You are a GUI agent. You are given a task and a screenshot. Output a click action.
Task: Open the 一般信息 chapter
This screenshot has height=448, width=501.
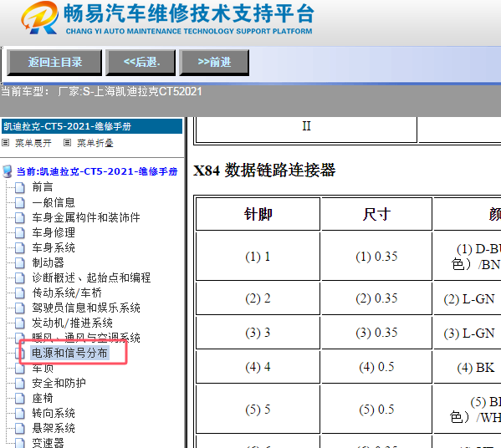54,202
